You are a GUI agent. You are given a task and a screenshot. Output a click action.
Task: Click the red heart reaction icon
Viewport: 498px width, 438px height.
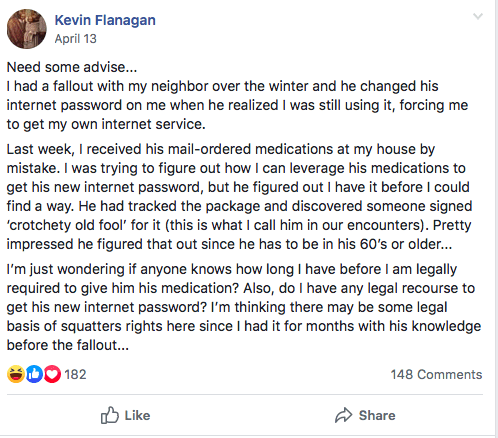(52, 374)
